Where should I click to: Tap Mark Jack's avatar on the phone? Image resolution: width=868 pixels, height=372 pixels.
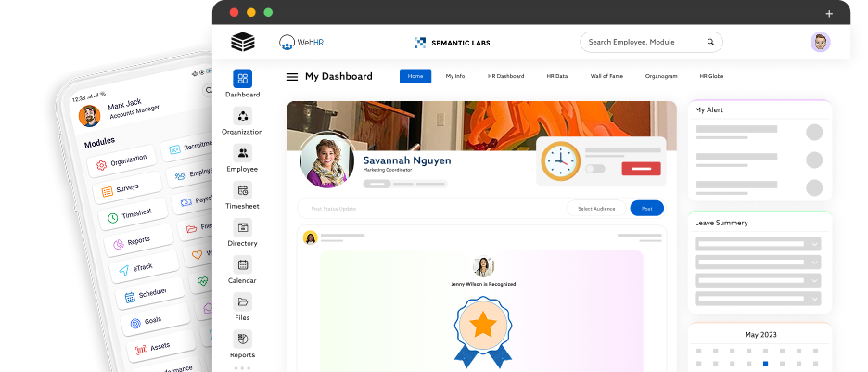tap(89, 116)
